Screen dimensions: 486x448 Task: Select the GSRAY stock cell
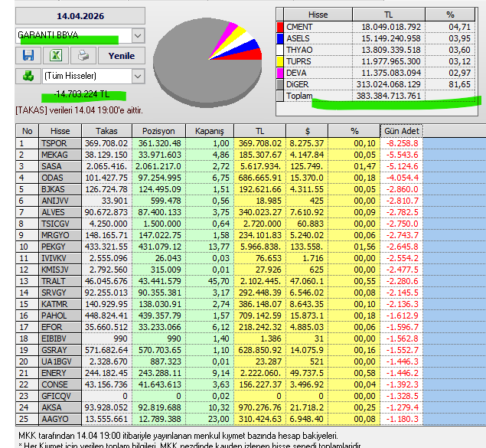click(60, 350)
